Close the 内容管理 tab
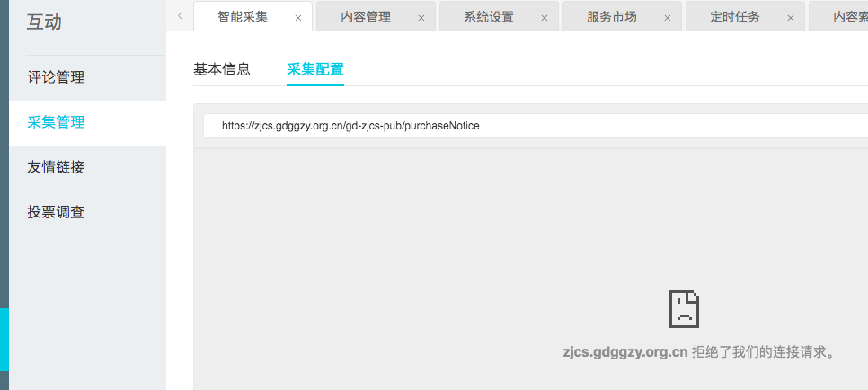868x390 pixels. pos(421,18)
